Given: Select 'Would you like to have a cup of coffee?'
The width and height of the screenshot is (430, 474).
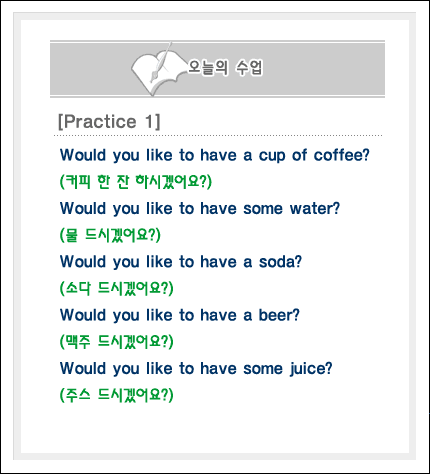Looking at the screenshot, I should [215, 155].
